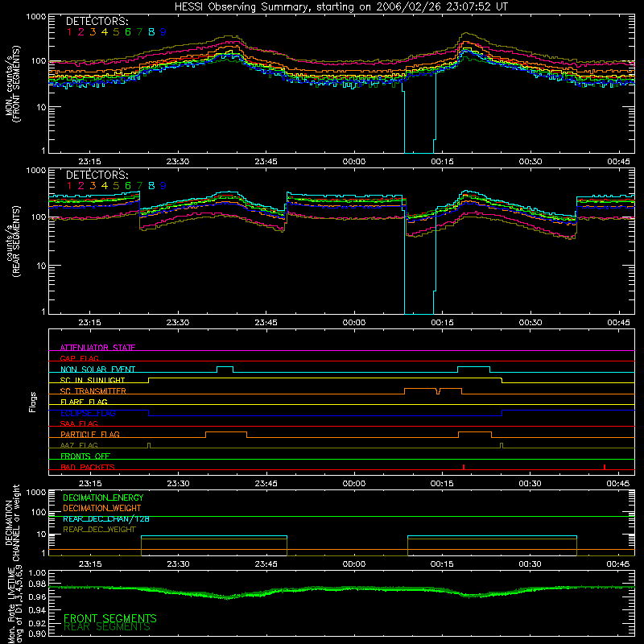Click the REAR_DEC_CHAN/128 legend label
This screenshot has width=644, height=644.
pos(106,518)
